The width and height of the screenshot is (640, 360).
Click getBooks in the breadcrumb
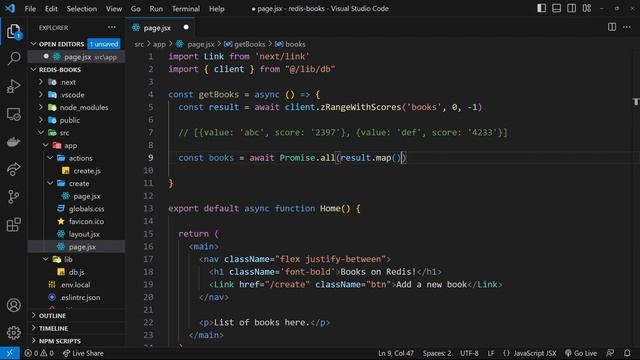tap(244, 44)
